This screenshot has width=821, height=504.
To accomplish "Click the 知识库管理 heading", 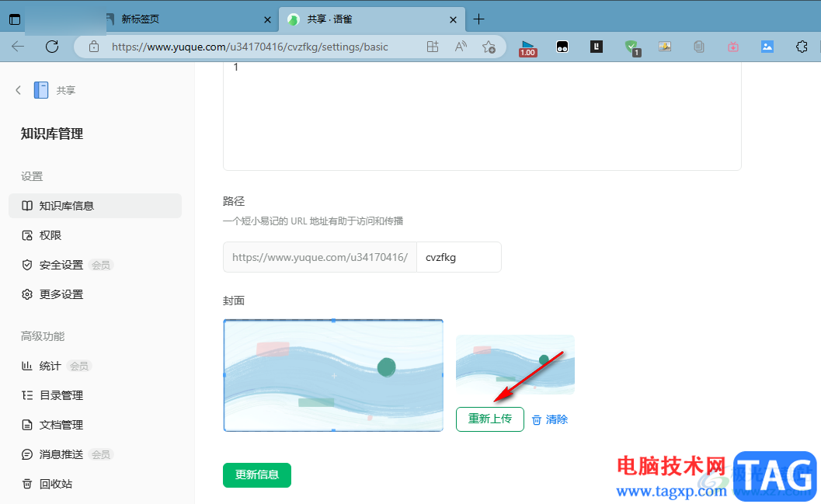I will (x=52, y=134).
